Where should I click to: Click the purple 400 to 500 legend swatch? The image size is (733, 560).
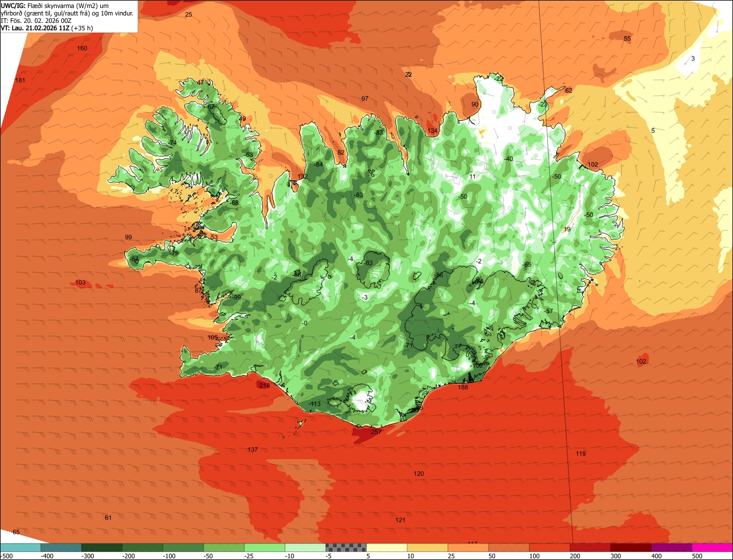pyautogui.click(x=671, y=547)
